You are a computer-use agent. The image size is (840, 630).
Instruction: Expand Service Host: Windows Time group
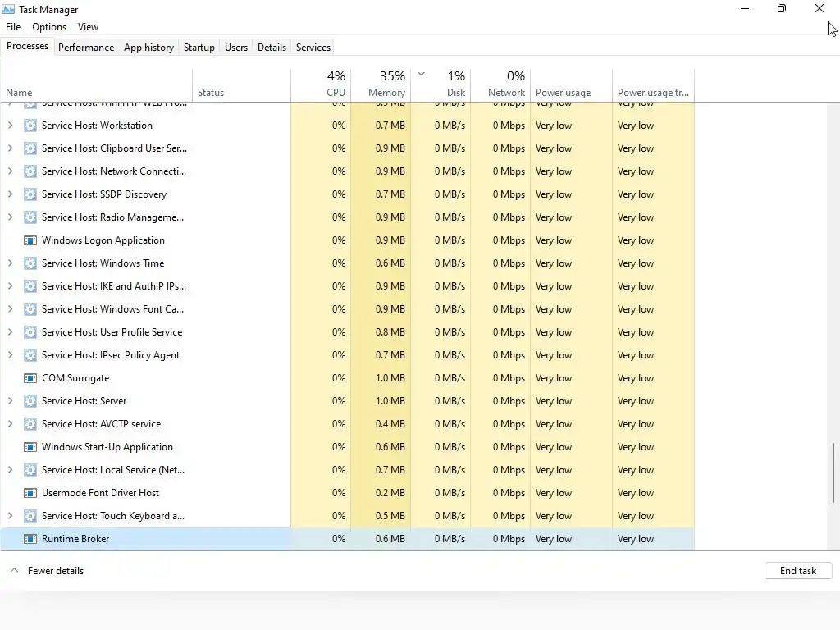point(10,263)
